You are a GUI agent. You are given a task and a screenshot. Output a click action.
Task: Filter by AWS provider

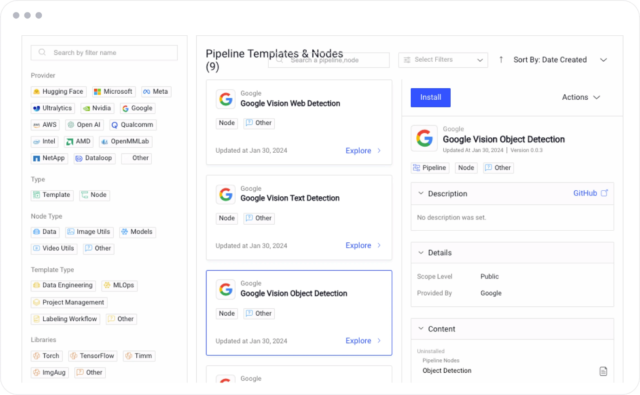click(x=45, y=124)
